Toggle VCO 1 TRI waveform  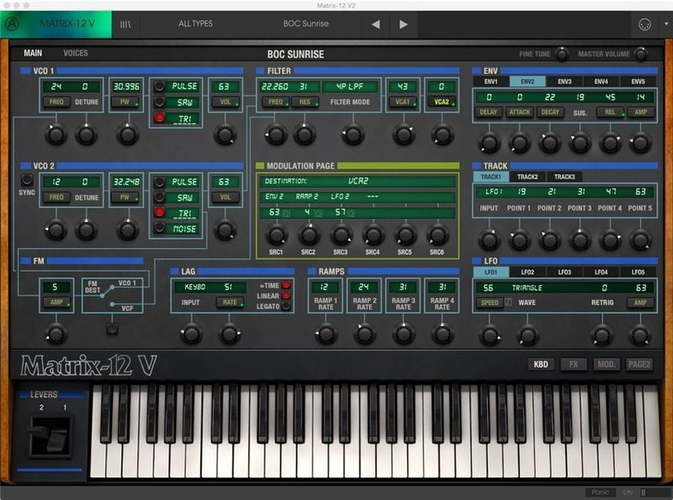[x=159, y=118]
